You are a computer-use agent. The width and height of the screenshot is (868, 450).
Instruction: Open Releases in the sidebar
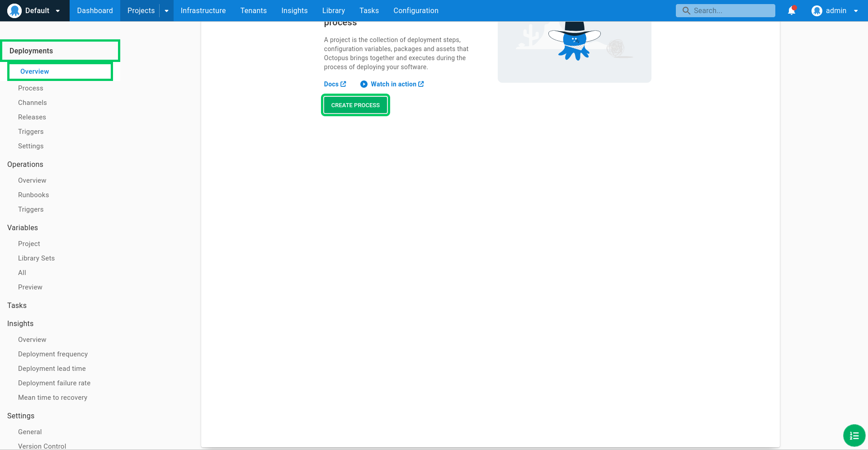coord(32,117)
